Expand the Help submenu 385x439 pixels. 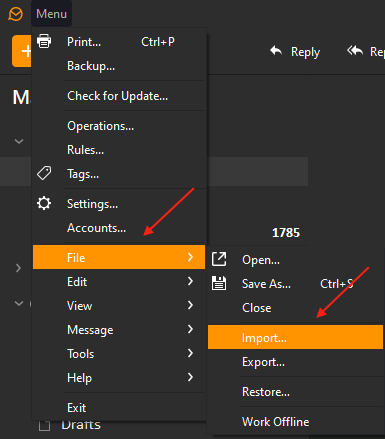tap(119, 377)
